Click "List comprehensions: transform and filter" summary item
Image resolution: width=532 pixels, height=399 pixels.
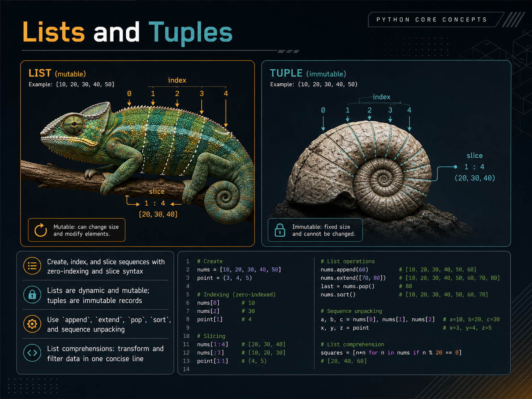coord(105,353)
